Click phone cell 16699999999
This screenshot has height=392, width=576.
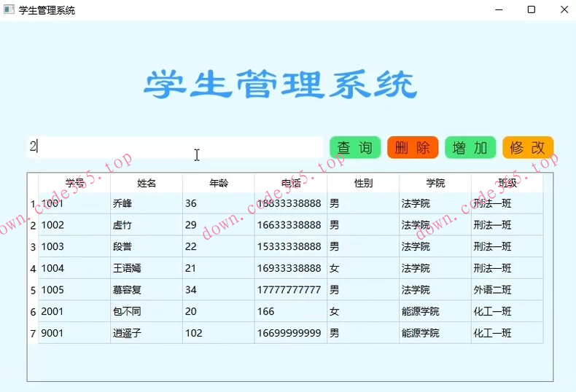[291, 333]
